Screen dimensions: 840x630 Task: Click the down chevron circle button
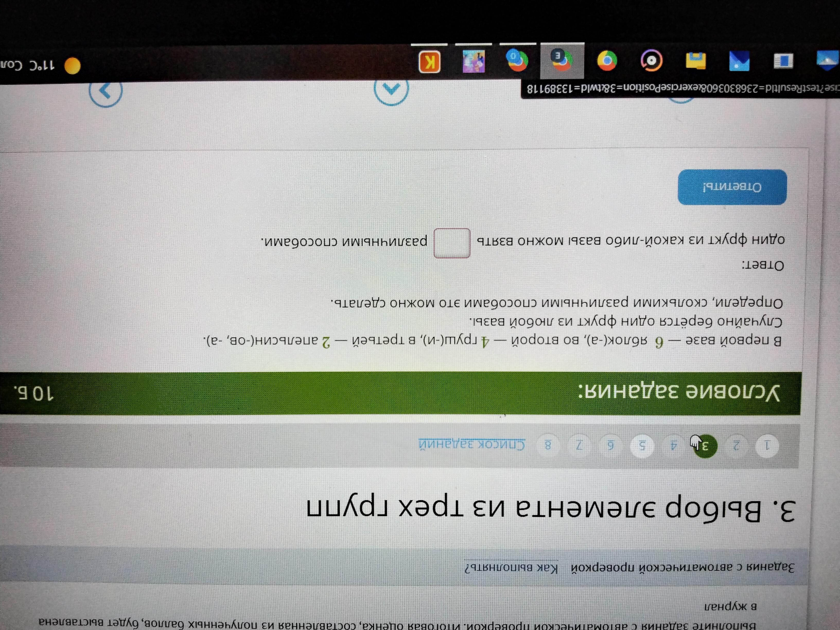point(391,90)
